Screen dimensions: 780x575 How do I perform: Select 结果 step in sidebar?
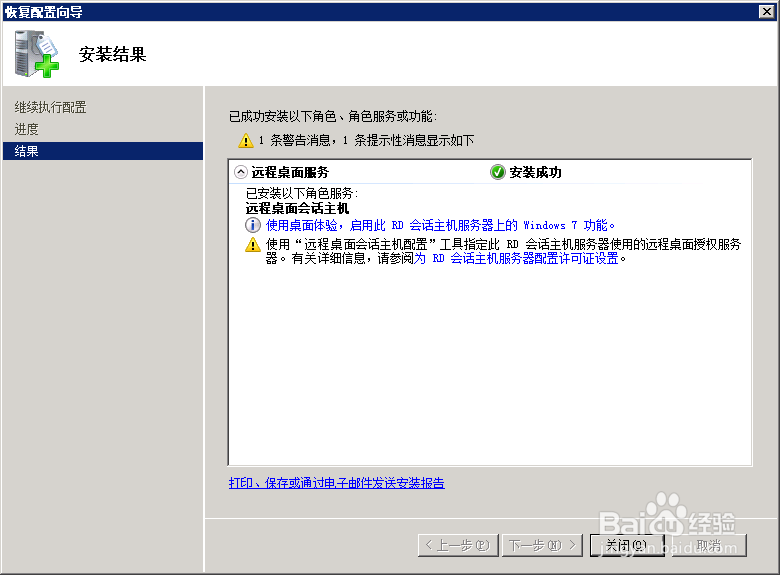[x=103, y=151]
